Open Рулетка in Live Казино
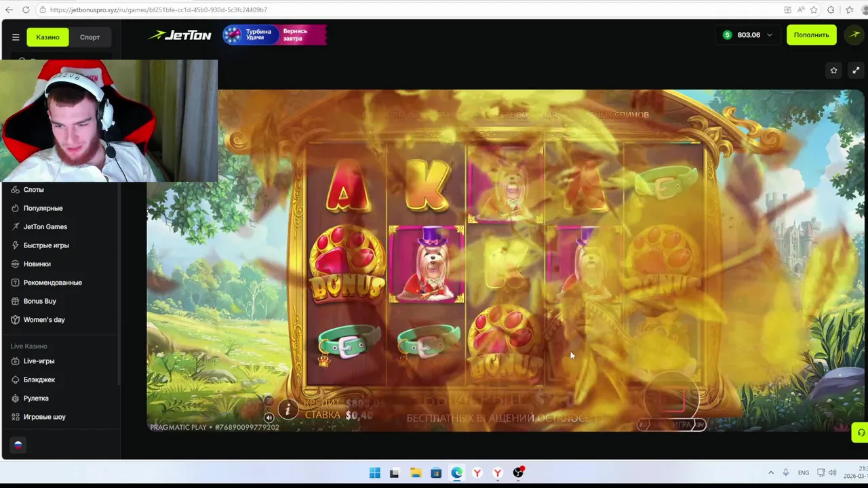 pos(36,399)
